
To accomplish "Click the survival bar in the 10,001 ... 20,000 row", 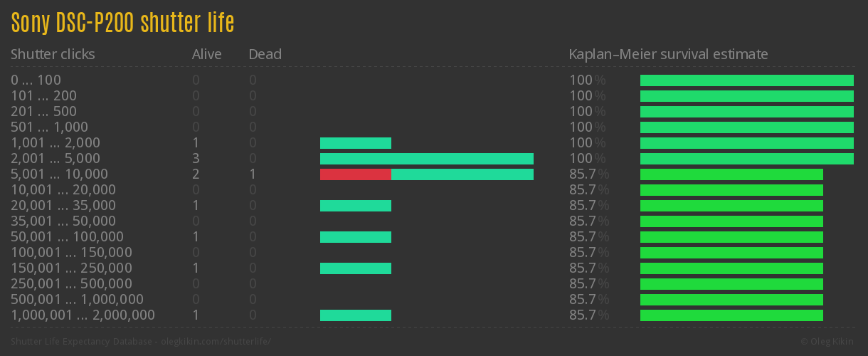I will click(x=731, y=190).
